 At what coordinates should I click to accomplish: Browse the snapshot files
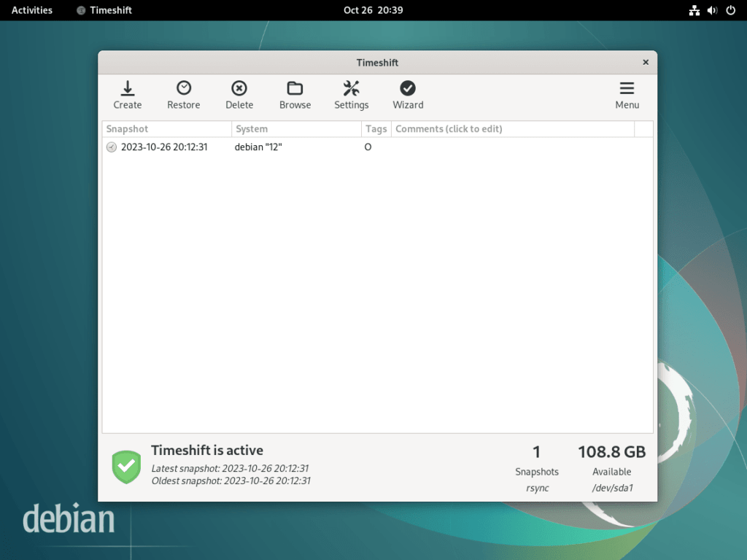(x=295, y=95)
